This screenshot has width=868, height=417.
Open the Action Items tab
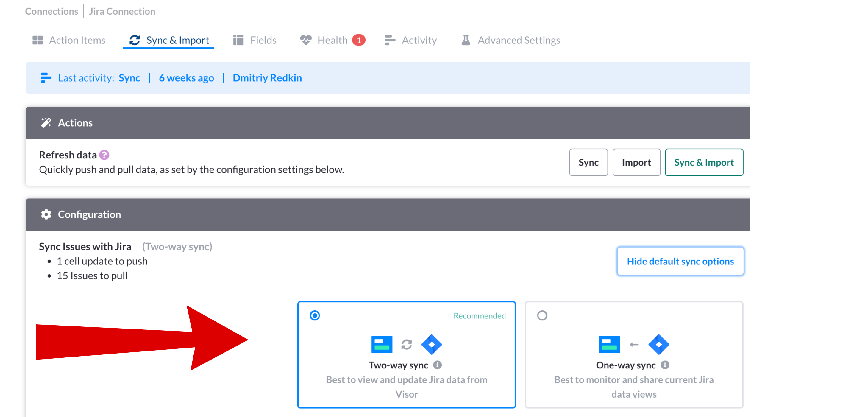tap(69, 40)
